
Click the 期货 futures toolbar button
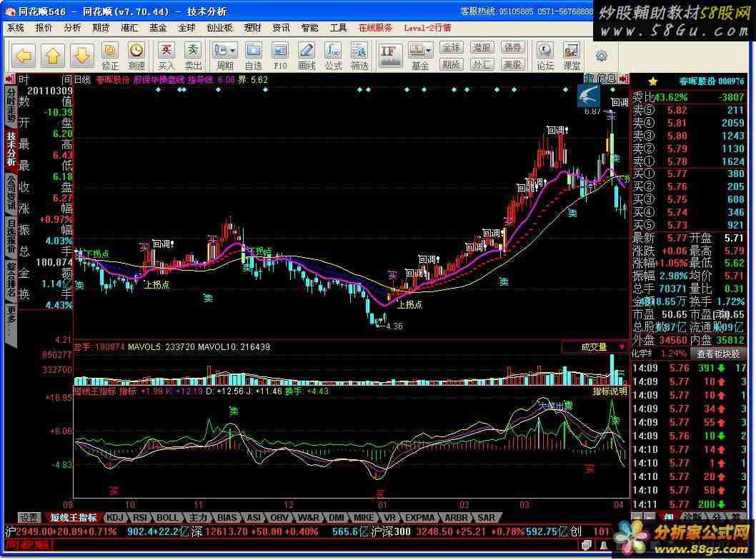pos(452,64)
